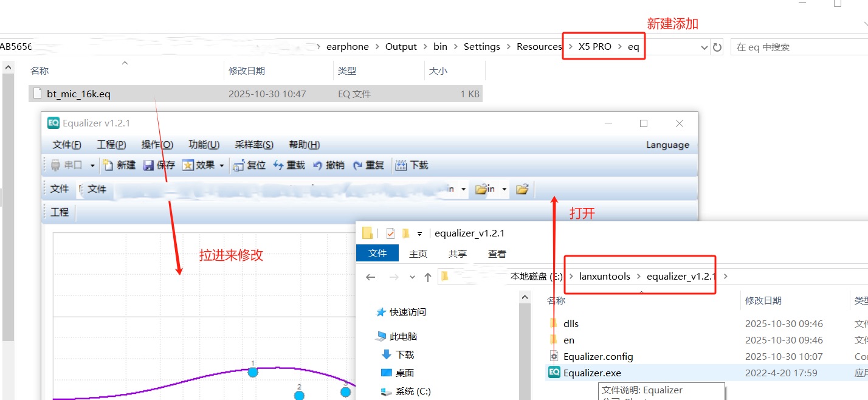Click the new folder icon in Explorer quick access toolbar
The width and height of the screenshot is (868, 400).
tap(405, 233)
